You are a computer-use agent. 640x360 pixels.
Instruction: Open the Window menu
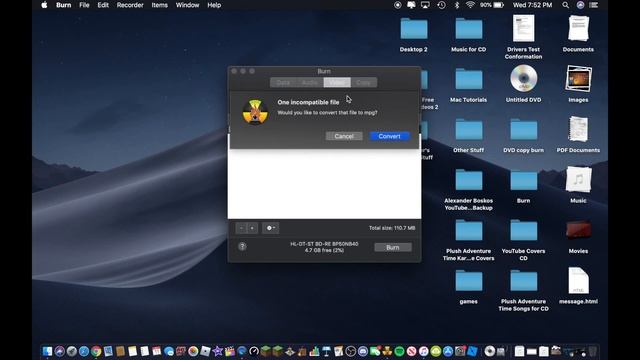(x=187, y=5)
